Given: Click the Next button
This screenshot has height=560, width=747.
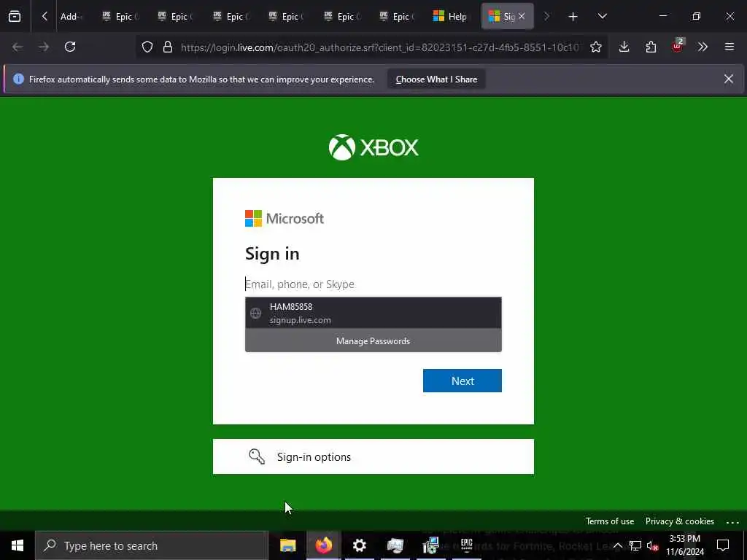Looking at the screenshot, I should pos(462,381).
